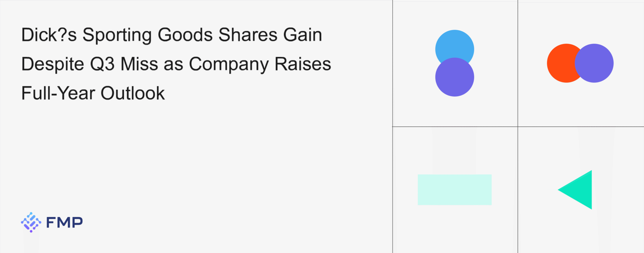Click the word "Raises" in the headline

coord(303,64)
